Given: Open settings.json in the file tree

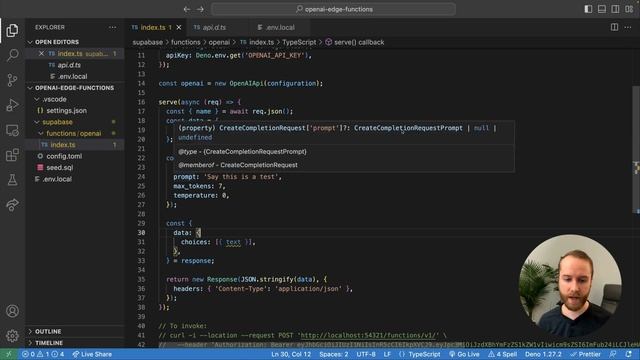Looking at the screenshot, I should (66, 111).
